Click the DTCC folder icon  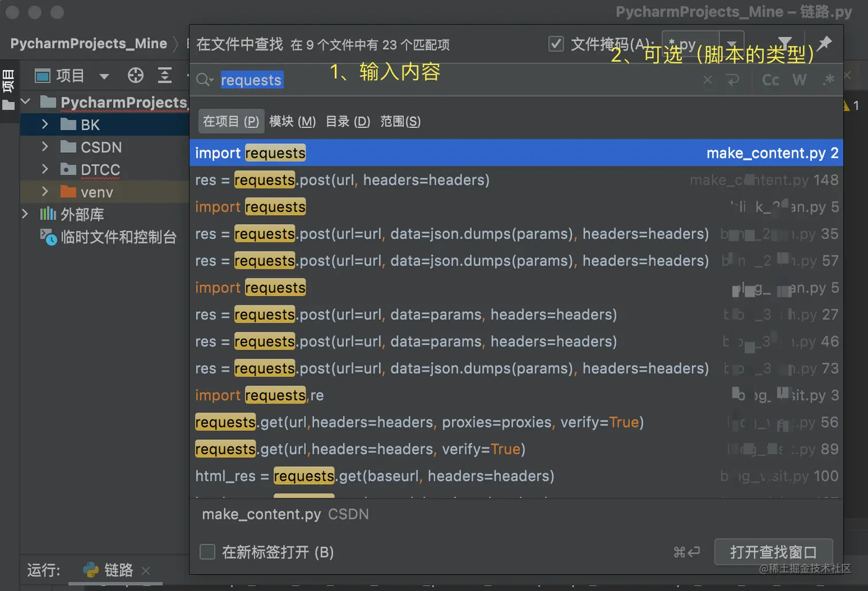click(68, 169)
